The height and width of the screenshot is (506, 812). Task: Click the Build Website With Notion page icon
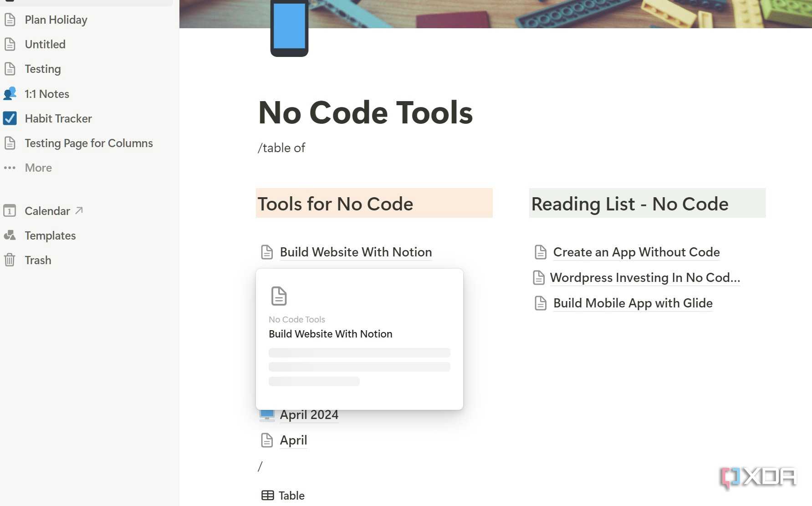pos(267,252)
